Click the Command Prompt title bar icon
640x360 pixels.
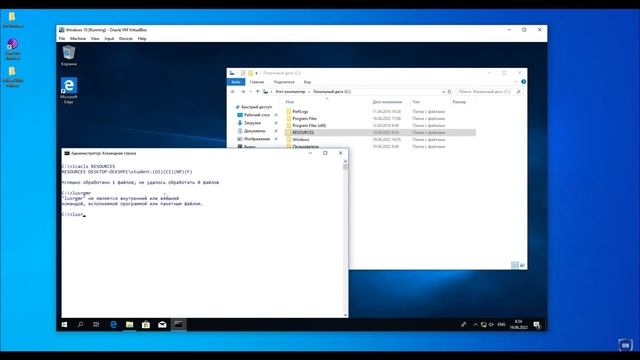(x=67, y=153)
